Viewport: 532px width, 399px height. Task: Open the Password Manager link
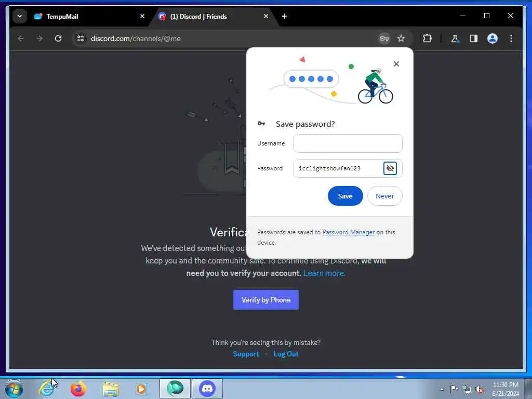(x=349, y=232)
